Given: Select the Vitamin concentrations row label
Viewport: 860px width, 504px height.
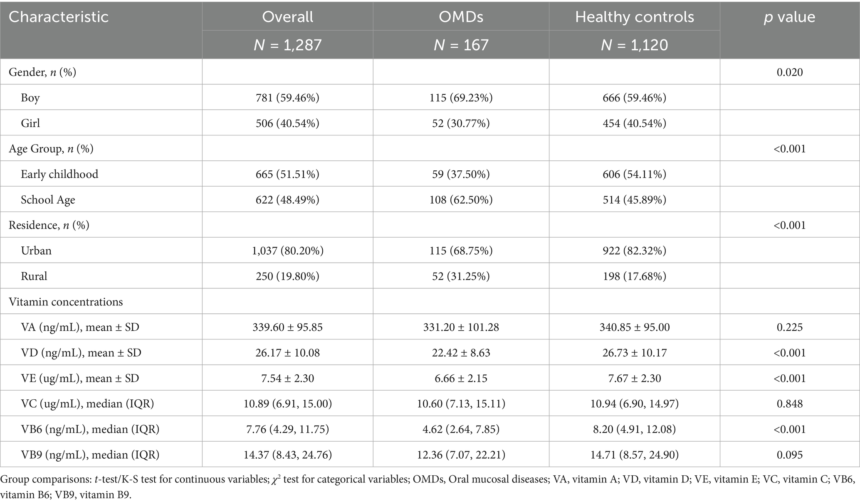Looking at the screenshot, I should pos(66,301).
